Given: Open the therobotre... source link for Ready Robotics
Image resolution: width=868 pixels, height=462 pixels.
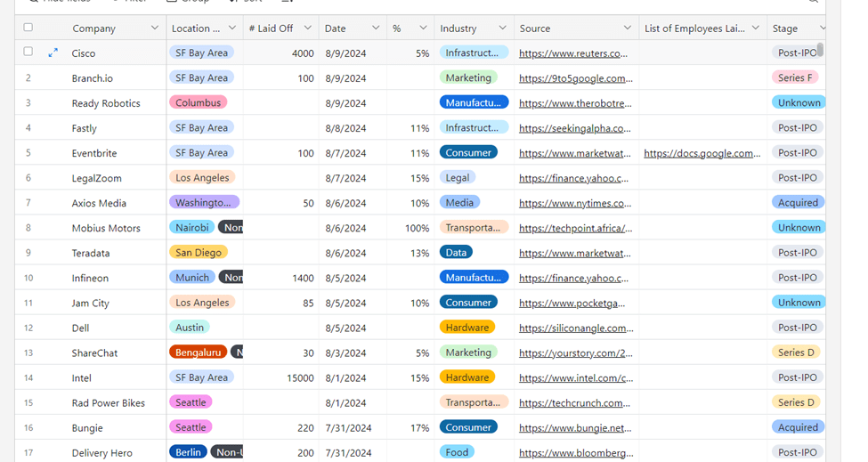Looking at the screenshot, I should point(575,103).
